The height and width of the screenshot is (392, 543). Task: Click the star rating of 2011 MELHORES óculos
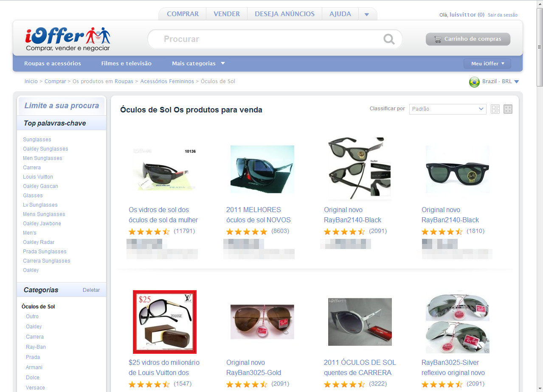[x=247, y=232]
